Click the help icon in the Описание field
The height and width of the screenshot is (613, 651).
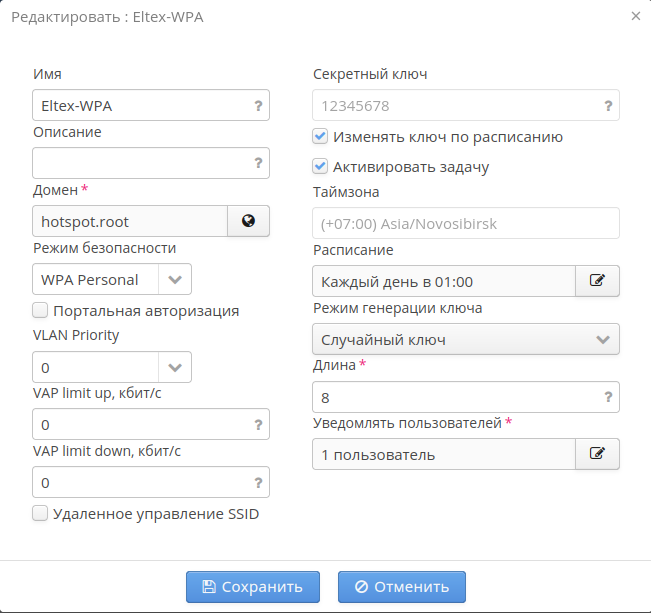258,163
